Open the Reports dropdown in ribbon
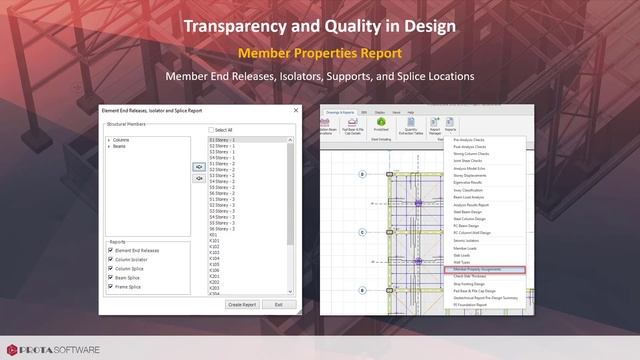The image size is (640, 360). [x=450, y=126]
